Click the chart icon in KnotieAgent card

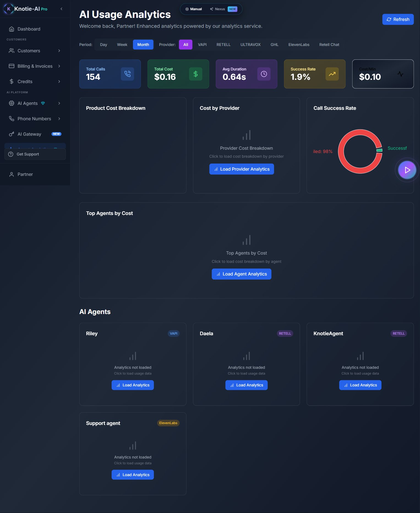360,356
